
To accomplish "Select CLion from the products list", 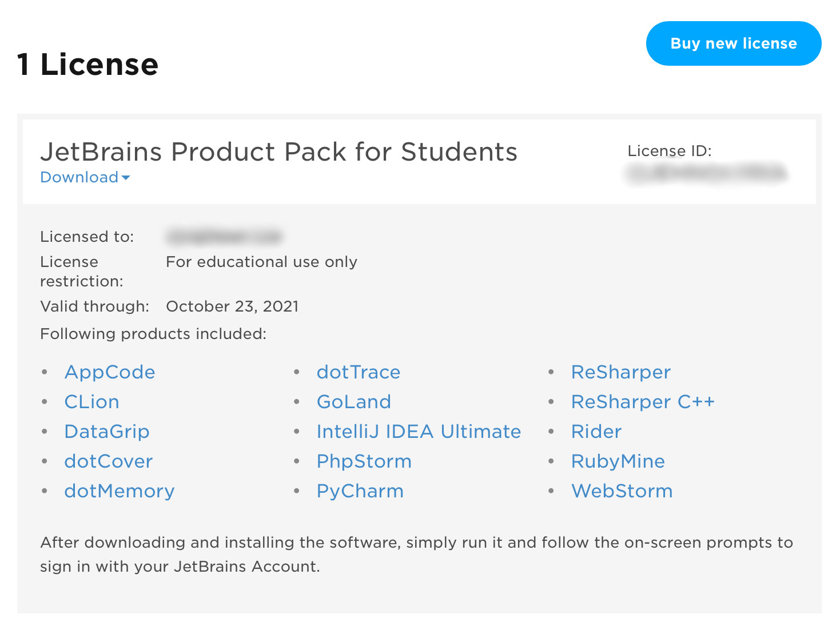I will (x=91, y=401).
